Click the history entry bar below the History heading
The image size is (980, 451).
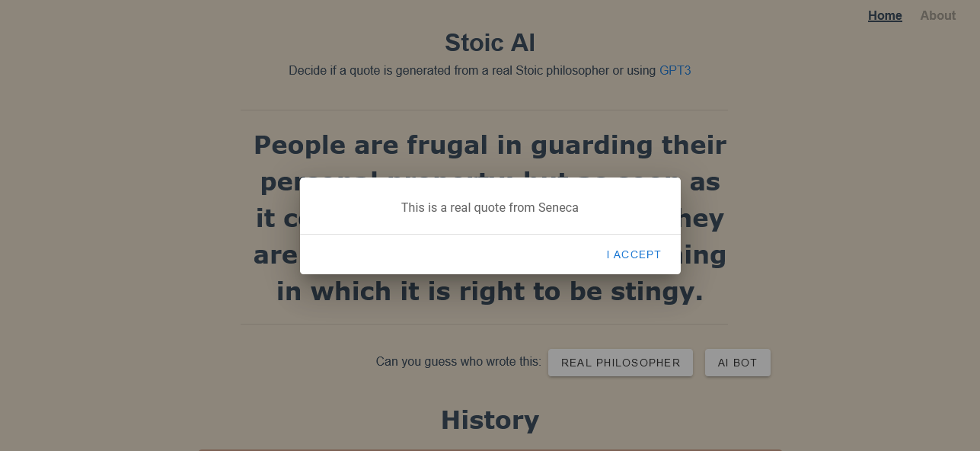(x=490, y=449)
